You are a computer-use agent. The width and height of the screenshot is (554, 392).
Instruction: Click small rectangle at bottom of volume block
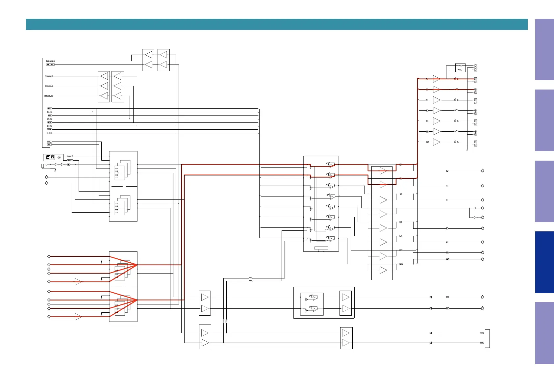(321, 248)
